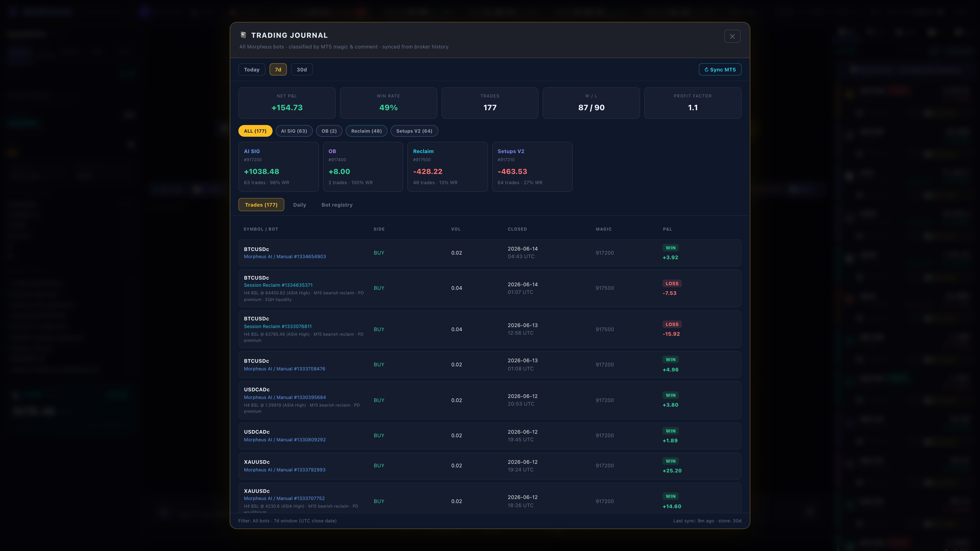Click the WIN badge for +3.92 trade
Image resolution: width=980 pixels, height=551 pixels.
pos(671,248)
